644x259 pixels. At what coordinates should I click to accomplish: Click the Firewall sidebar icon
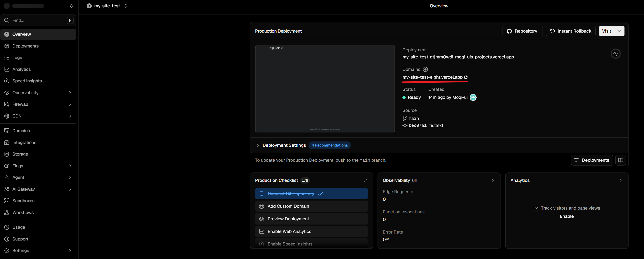7,104
